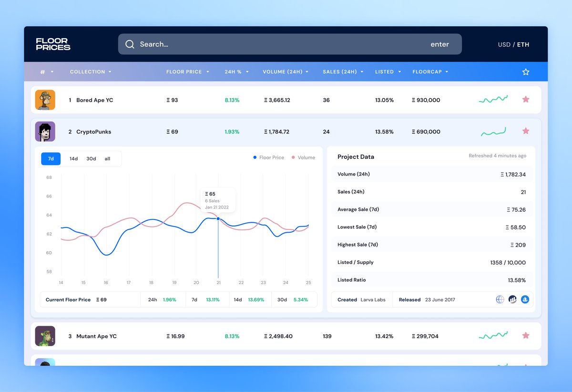Select the all chart range tab

pyautogui.click(x=107, y=159)
